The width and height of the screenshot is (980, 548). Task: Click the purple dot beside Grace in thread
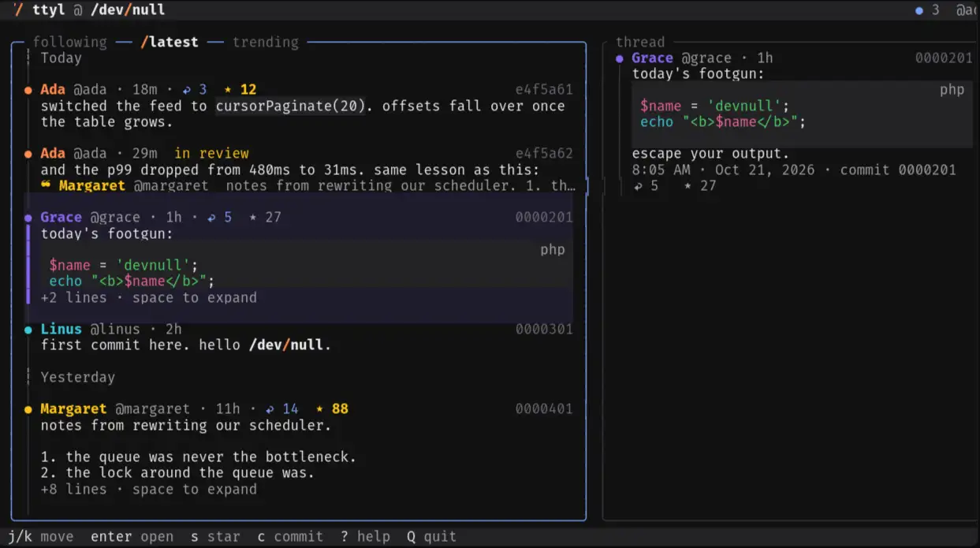pos(620,58)
